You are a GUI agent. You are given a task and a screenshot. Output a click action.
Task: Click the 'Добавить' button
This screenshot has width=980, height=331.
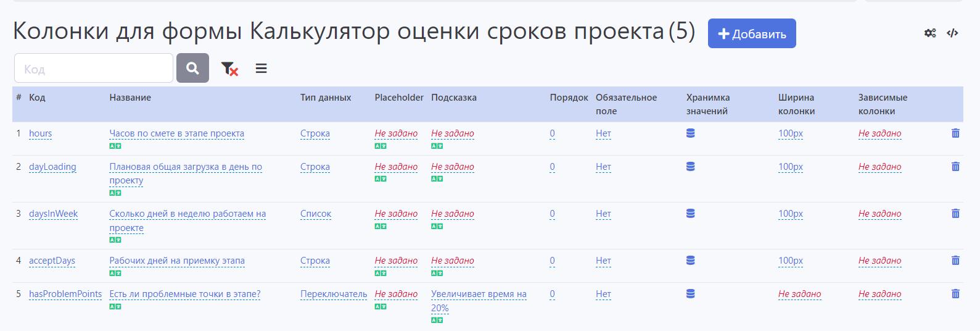[x=752, y=34]
